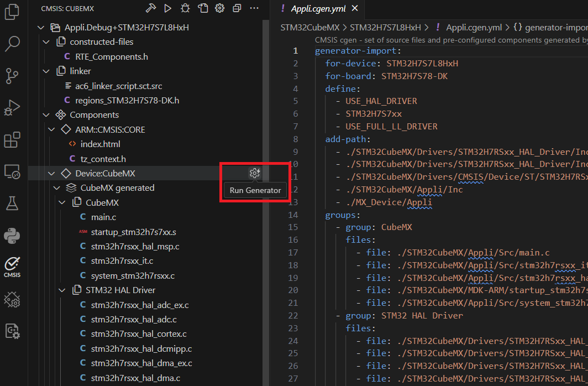Collapse STM32 HAL Driver group

pyautogui.click(x=62, y=290)
